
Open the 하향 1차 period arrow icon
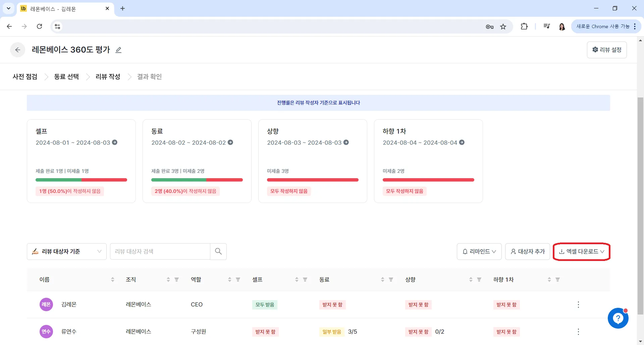pyautogui.click(x=462, y=142)
